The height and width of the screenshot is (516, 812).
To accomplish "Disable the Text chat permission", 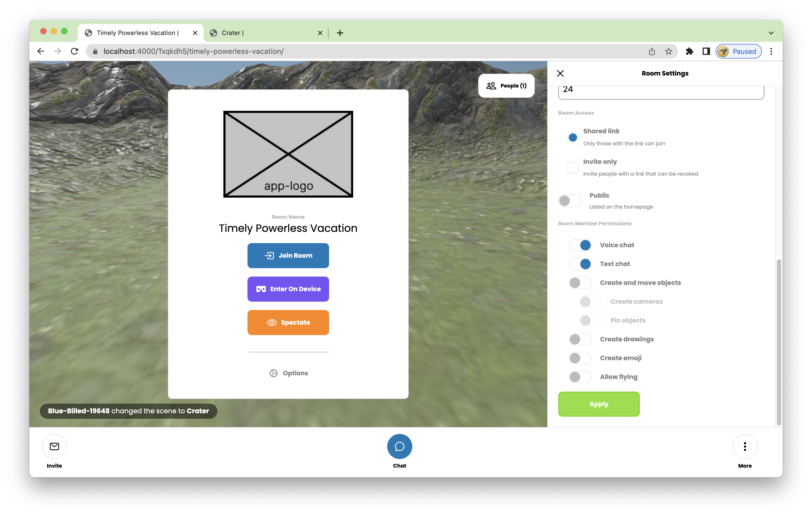I will click(580, 264).
